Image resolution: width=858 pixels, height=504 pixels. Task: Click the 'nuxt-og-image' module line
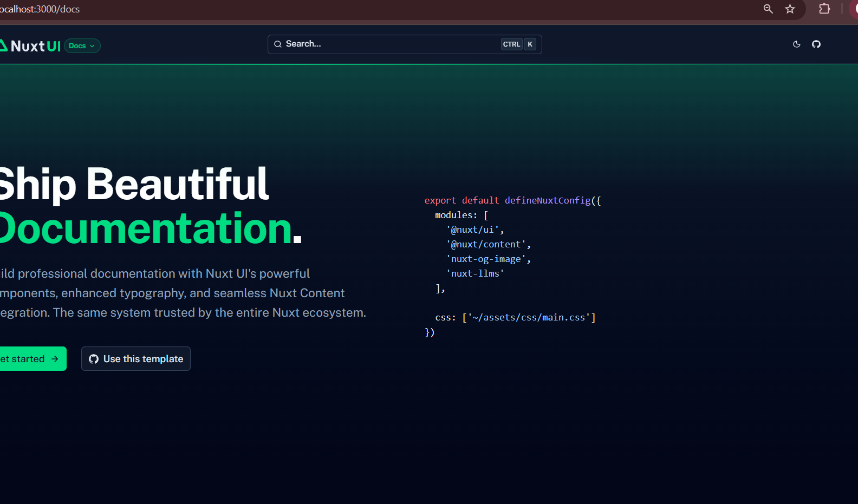coord(488,259)
